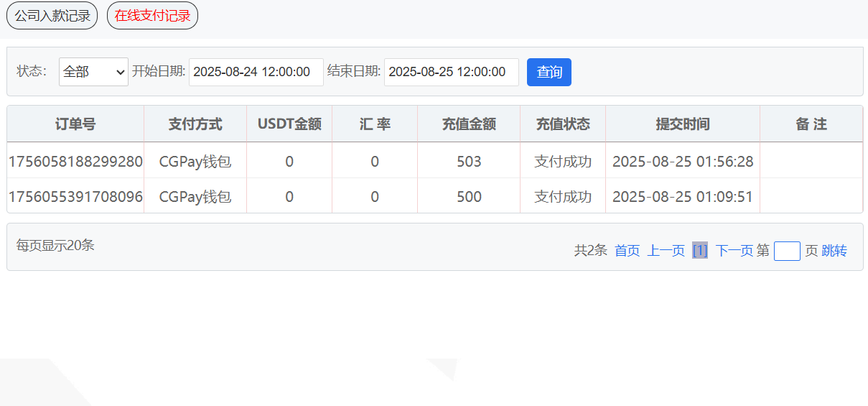Go to previous page via 上一页
Screen dimensions: 868x406
(x=666, y=251)
